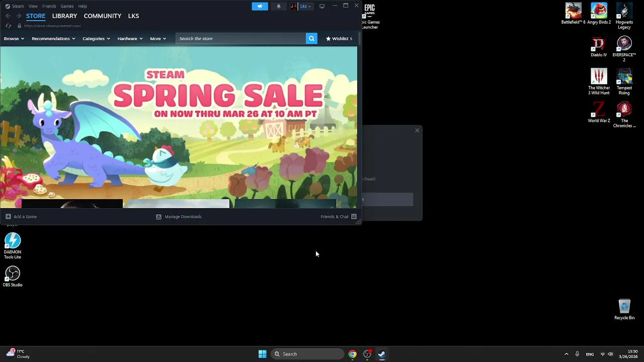Switch to Big Picture mode icon
This screenshot has width=644, height=362.
click(322, 6)
